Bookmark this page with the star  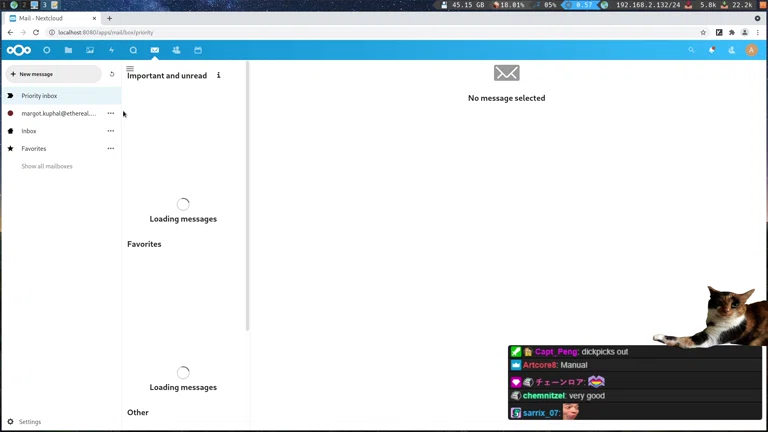[x=703, y=32]
